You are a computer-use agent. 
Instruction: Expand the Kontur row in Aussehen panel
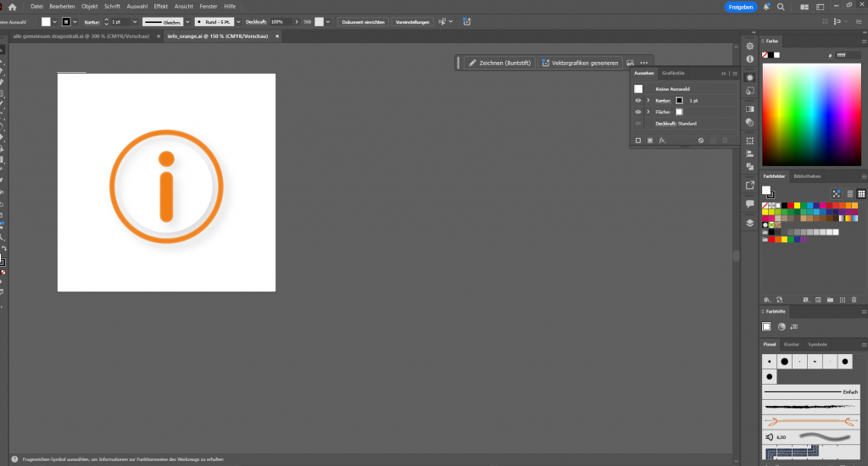point(648,100)
